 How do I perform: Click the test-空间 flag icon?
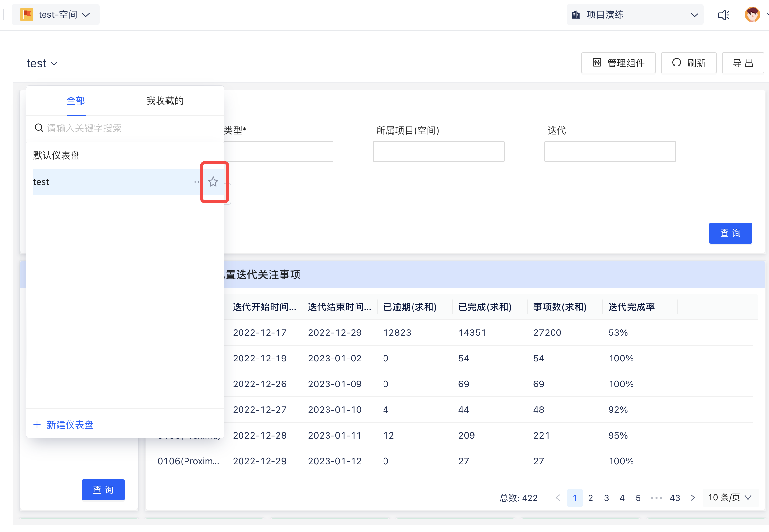(x=27, y=15)
